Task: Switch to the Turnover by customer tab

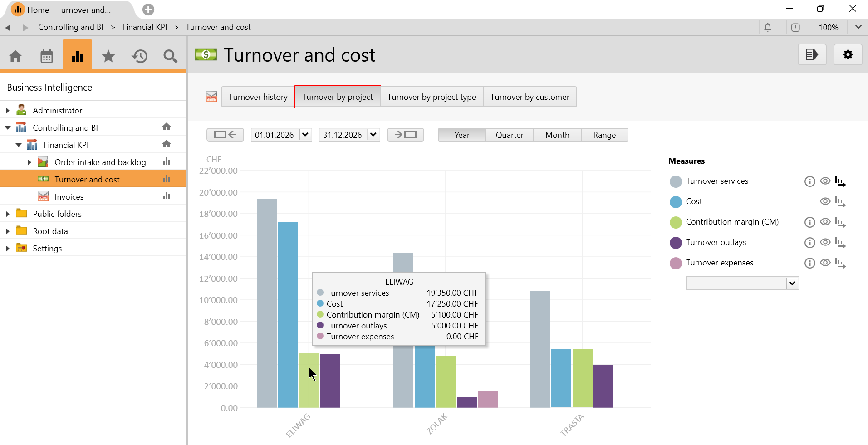Action: point(530,97)
